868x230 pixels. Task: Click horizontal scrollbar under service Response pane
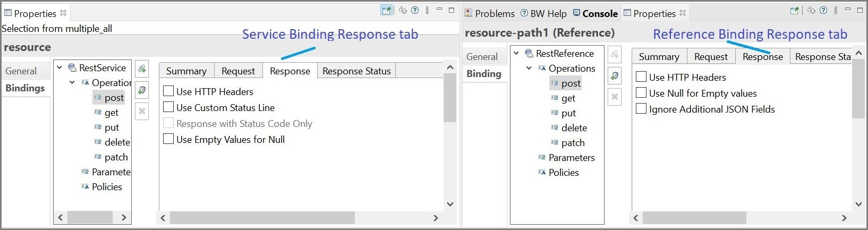262,218
